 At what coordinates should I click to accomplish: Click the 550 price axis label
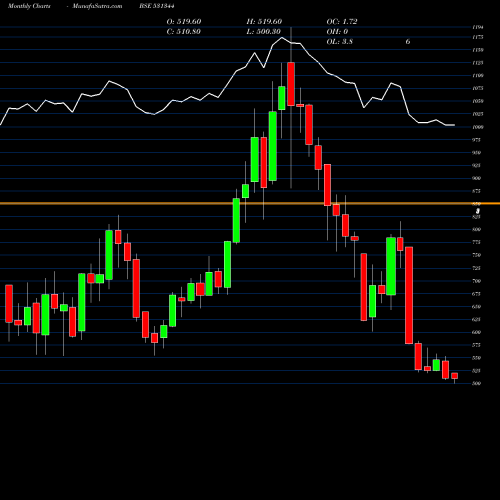pos(477,358)
